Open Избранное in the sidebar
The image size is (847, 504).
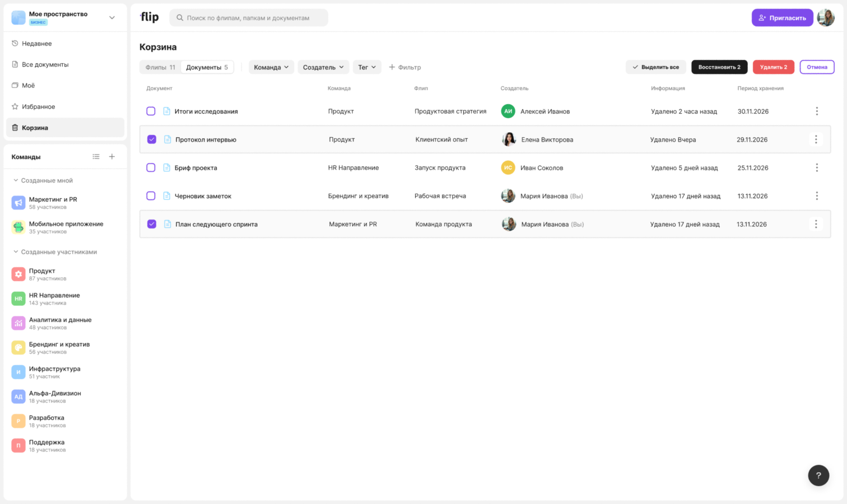tap(65, 106)
